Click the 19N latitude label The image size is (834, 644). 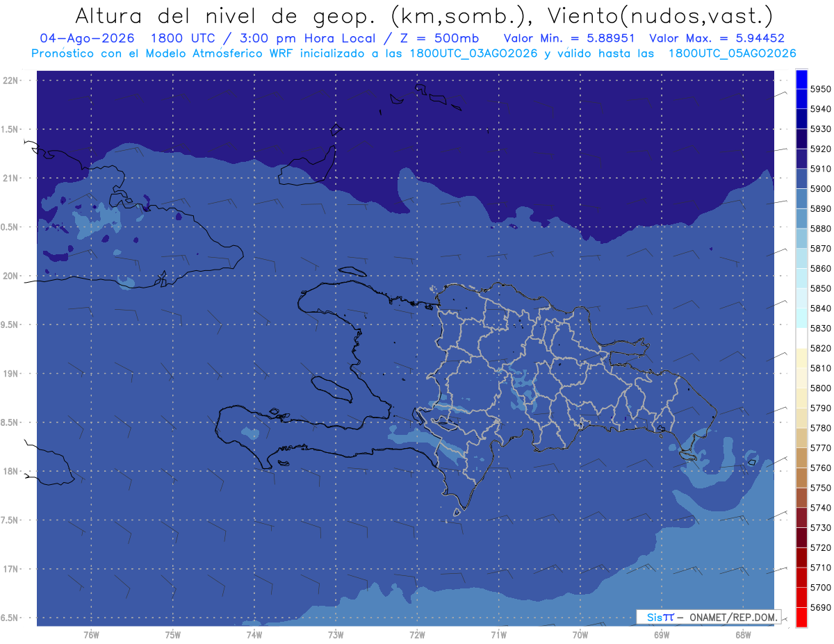click(x=12, y=373)
